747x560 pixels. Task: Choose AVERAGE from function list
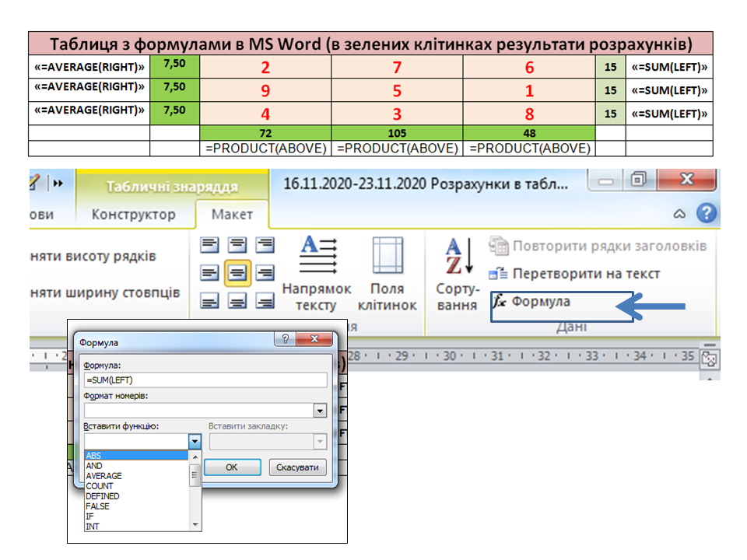click(137, 476)
